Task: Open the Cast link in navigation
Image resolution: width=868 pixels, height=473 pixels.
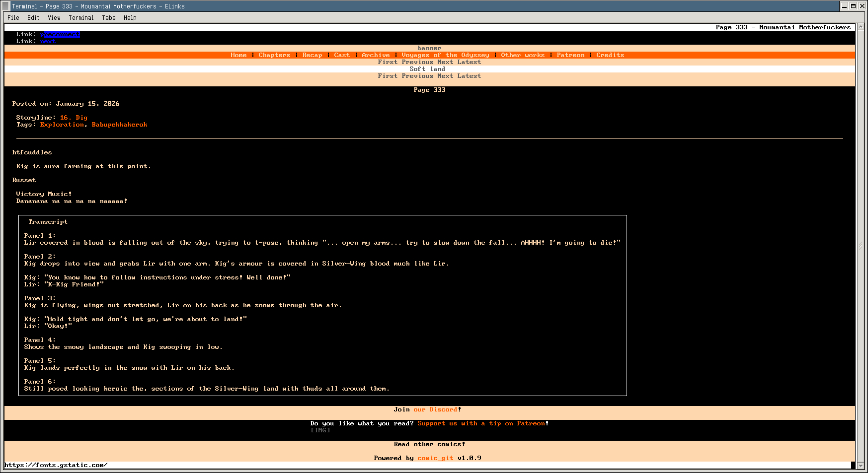Action: coord(342,55)
